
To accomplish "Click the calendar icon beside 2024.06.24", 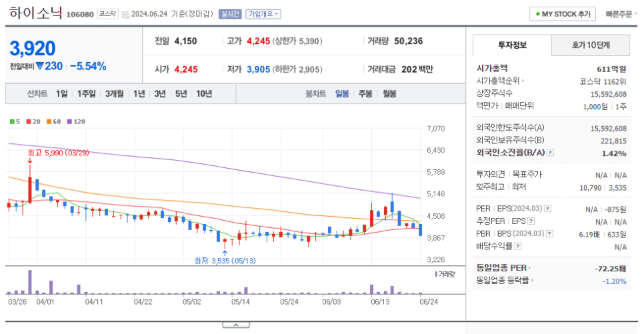I will 125,15.
